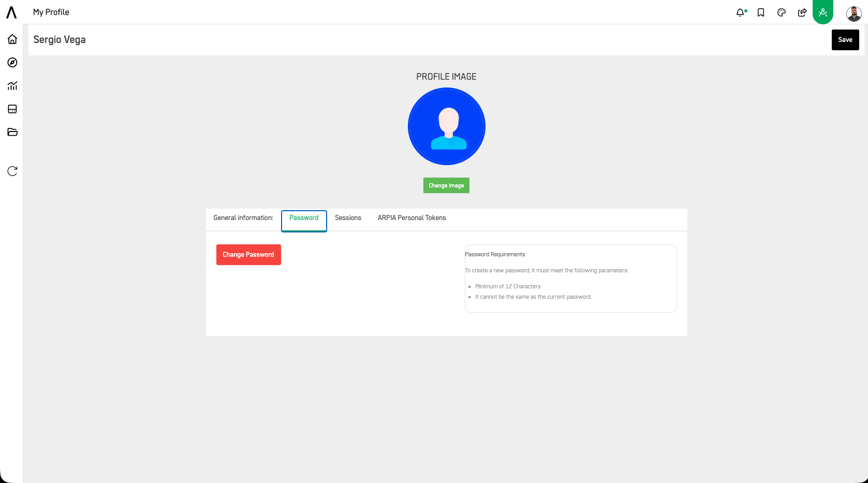Viewport: 868px width, 483px height.
Task: Open the theme palette icon
Action: 782,12
